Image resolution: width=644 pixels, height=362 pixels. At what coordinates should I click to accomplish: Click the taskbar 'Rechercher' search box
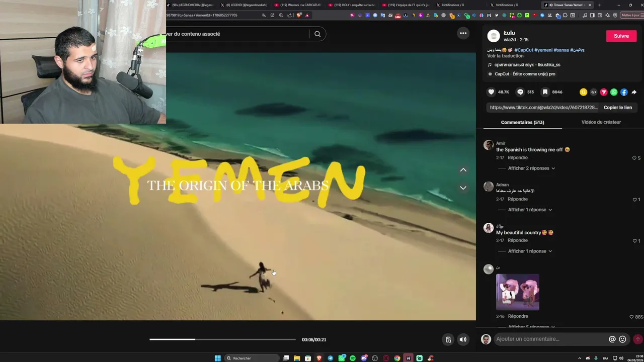pyautogui.click(x=252, y=358)
